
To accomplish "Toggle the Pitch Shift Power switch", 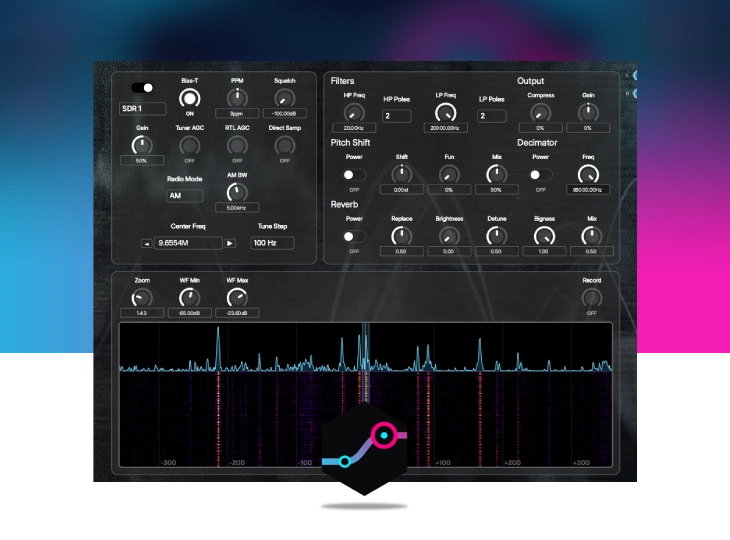I will (354, 175).
